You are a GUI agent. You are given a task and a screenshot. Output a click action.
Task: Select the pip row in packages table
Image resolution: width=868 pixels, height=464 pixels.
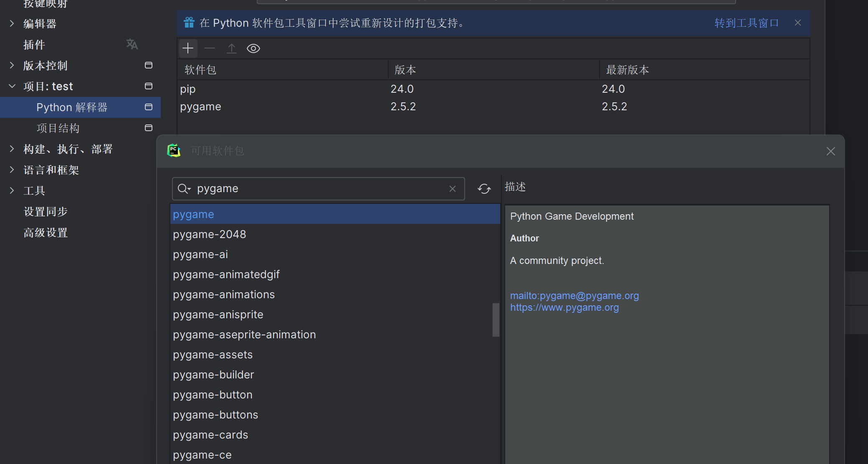(x=493, y=89)
